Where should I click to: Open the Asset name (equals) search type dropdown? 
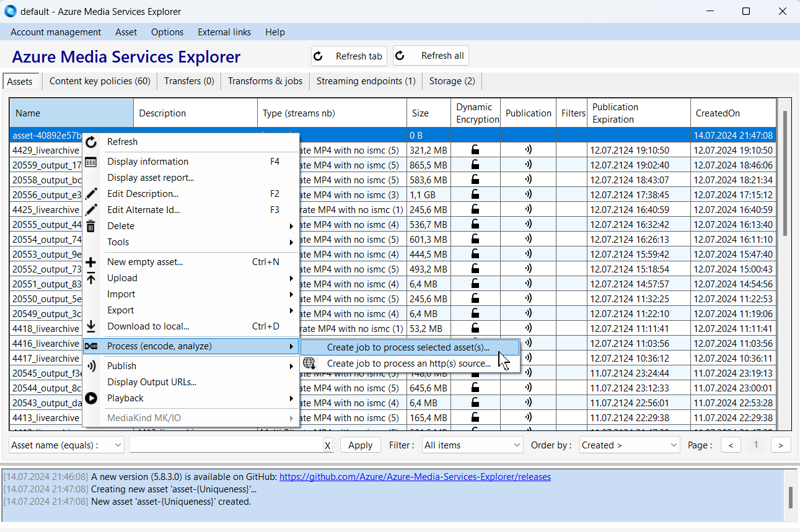[x=67, y=445]
